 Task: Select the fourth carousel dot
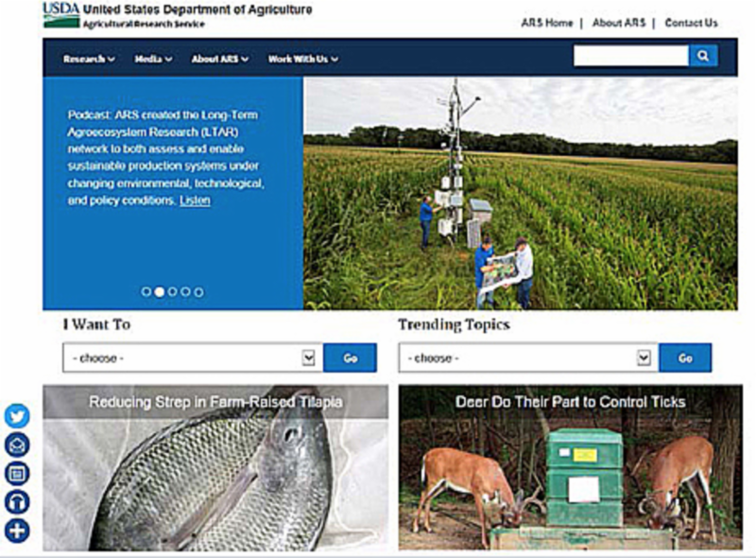(x=185, y=291)
